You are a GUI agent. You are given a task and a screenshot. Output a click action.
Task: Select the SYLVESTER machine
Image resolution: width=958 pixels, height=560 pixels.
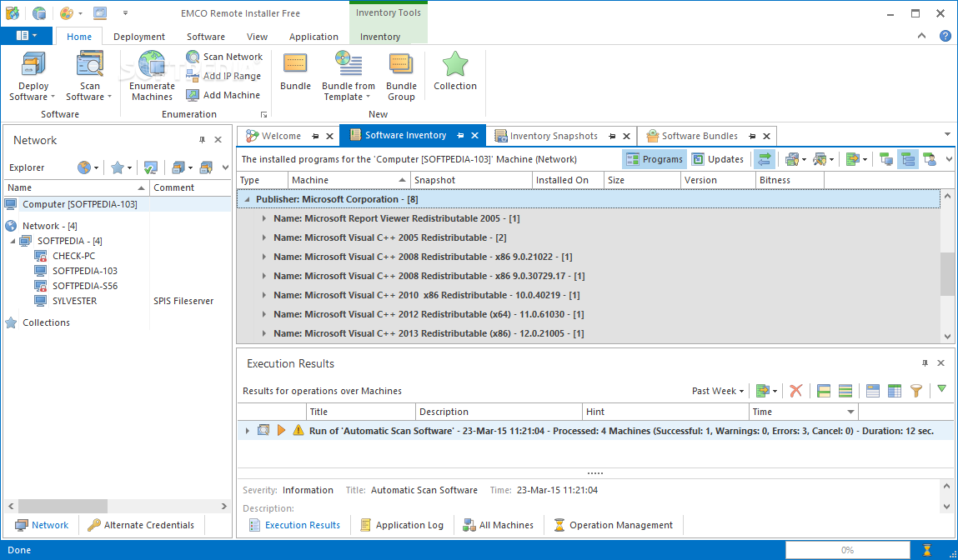pos(74,301)
